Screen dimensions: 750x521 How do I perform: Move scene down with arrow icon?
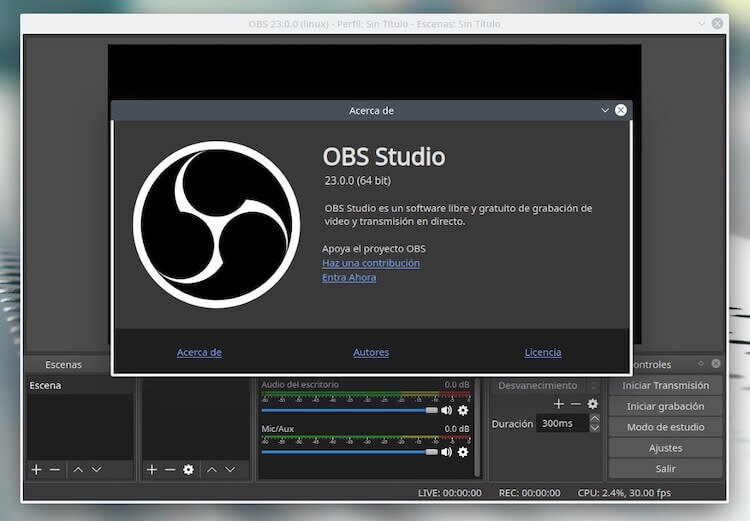97,470
